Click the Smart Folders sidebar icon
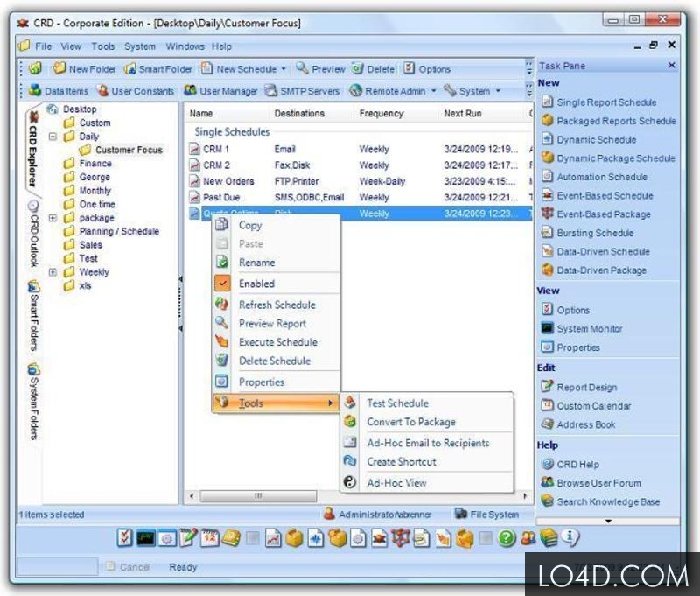 click(x=34, y=285)
